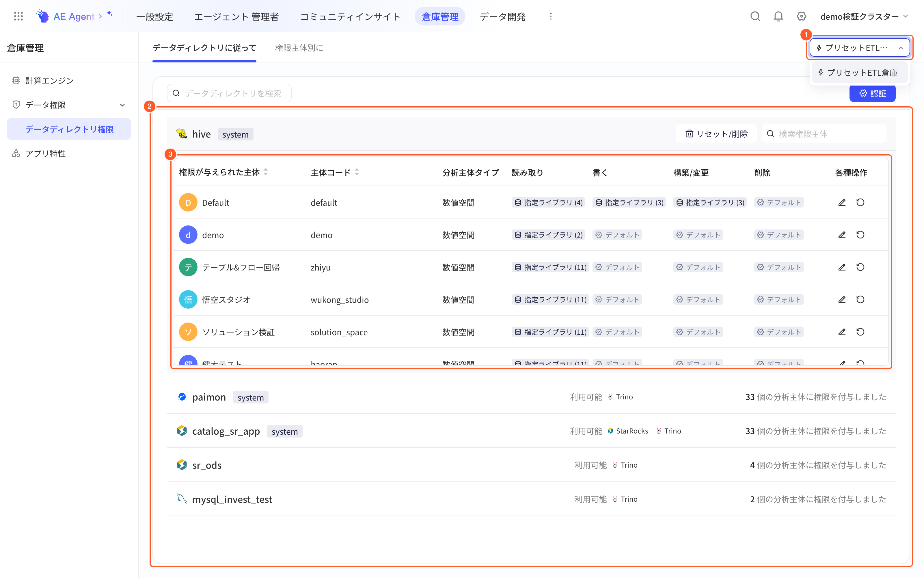Screen dimensions: 924x578
Task: Switch to 権限主体別に tab
Action: pyautogui.click(x=299, y=48)
